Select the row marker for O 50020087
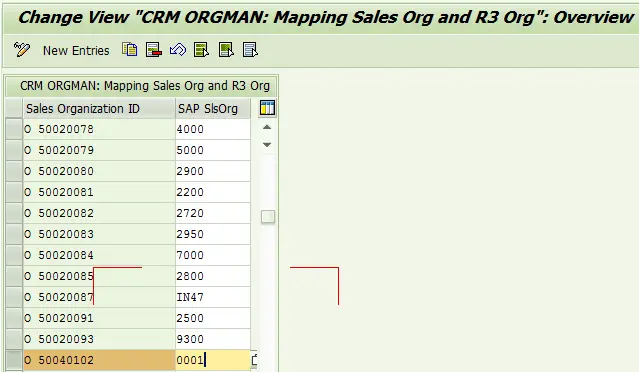Image resolution: width=639 pixels, height=372 pixels. coord(14,297)
